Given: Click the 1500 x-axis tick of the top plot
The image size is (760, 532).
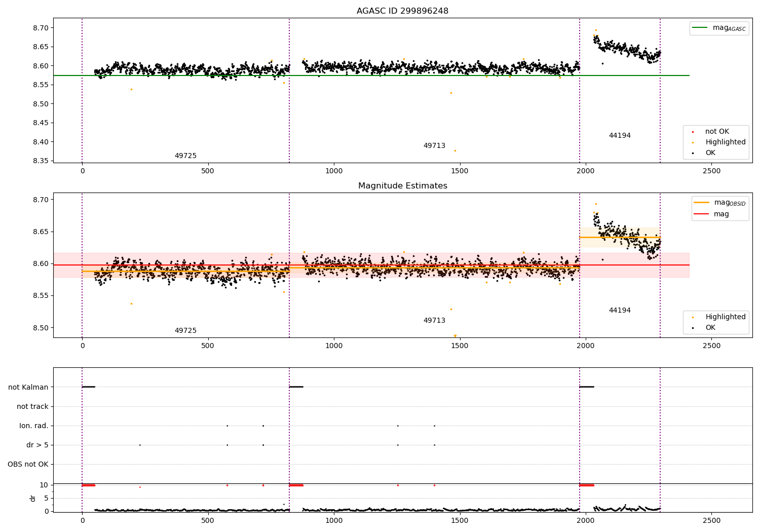Looking at the screenshot, I should click(x=460, y=171).
